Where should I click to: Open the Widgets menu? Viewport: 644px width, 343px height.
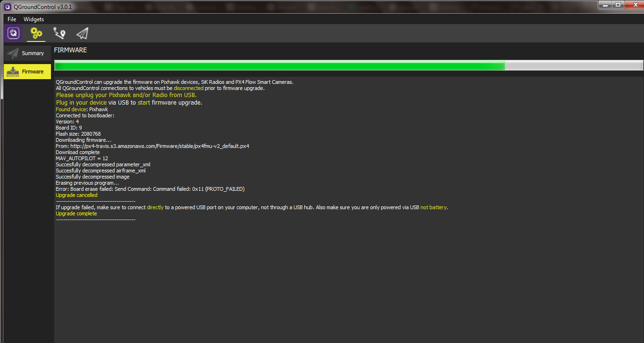click(x=33, y=19)
